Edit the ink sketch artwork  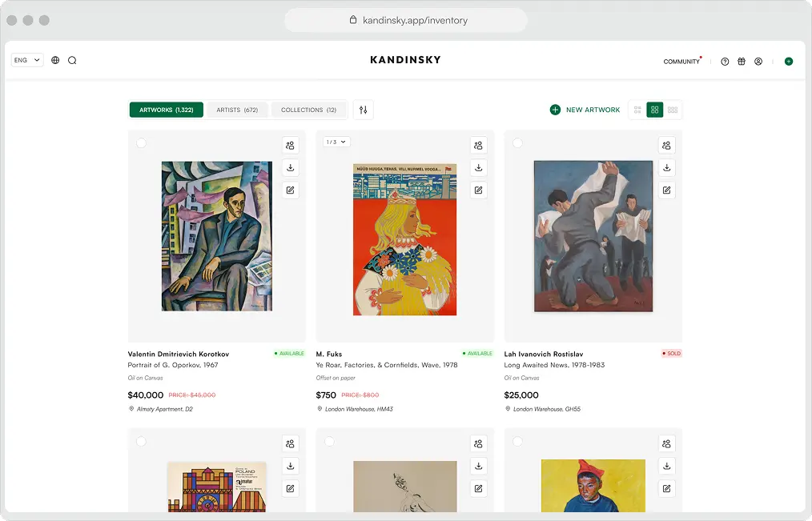(x=479, y=488)
